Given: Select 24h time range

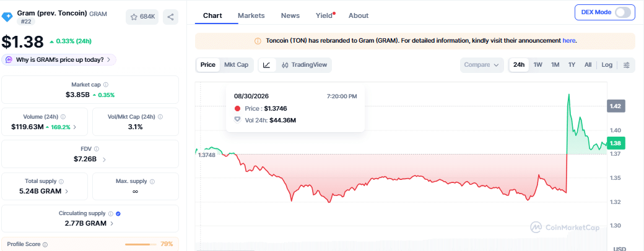Looking at the screenshot, I should tap(519, 65).
